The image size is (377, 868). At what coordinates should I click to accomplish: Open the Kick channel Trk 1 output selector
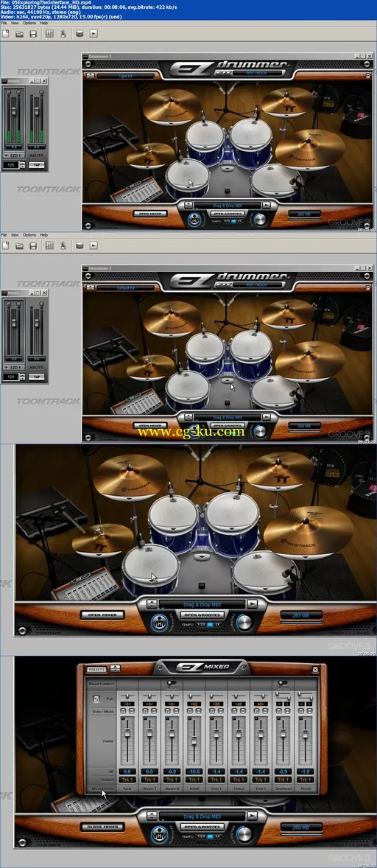coord(127,780)
